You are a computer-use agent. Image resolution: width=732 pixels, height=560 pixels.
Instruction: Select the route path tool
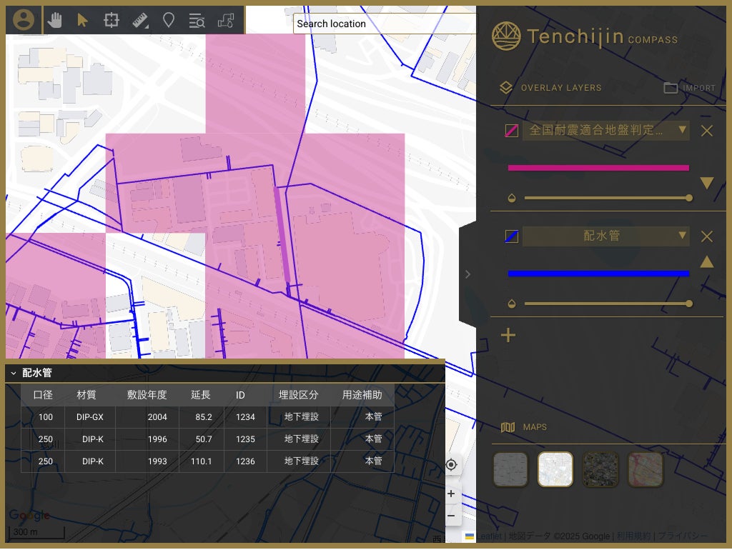click(x=226, y=20)
